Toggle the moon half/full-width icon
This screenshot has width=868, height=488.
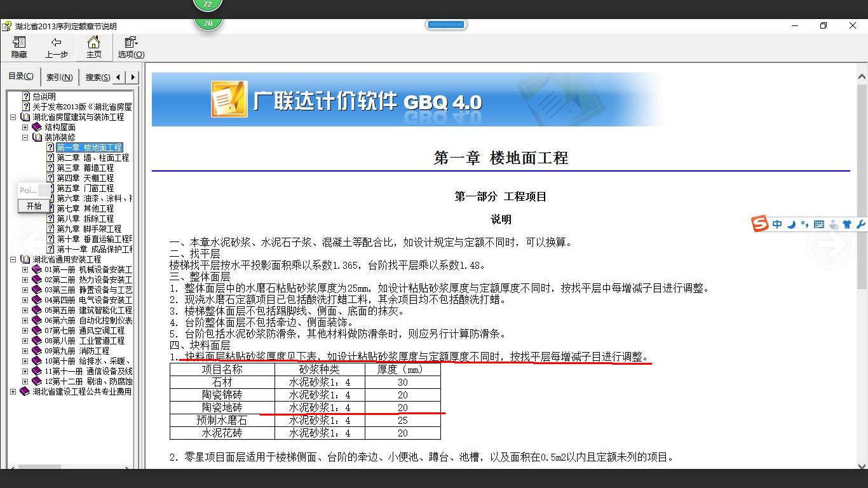click(x=792, y=224)
